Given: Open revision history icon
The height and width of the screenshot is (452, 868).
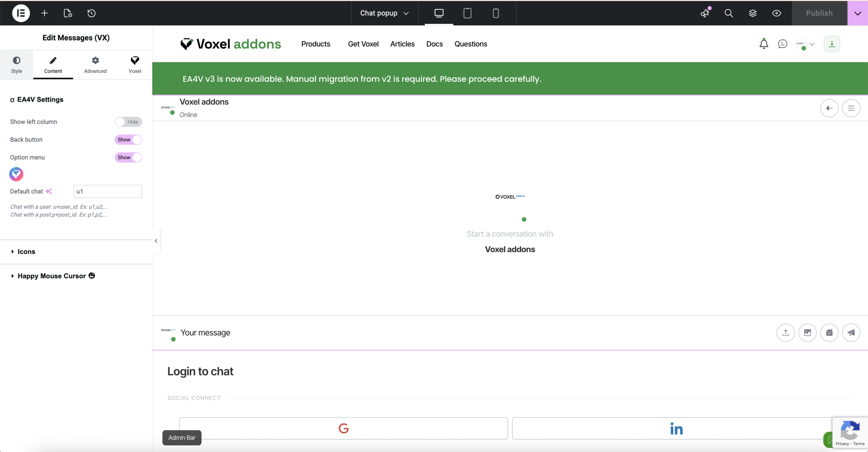Looking at the screenshot, I should (x=92, y=13).
